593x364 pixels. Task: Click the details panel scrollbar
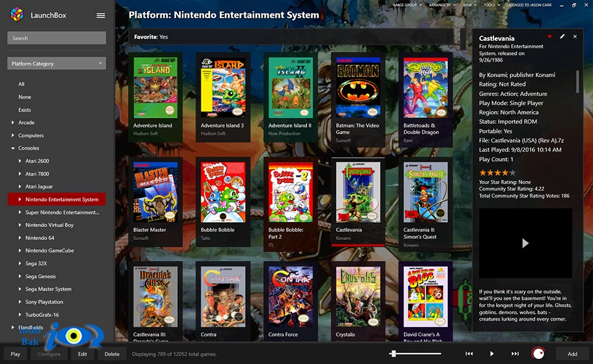click(577, 81)
